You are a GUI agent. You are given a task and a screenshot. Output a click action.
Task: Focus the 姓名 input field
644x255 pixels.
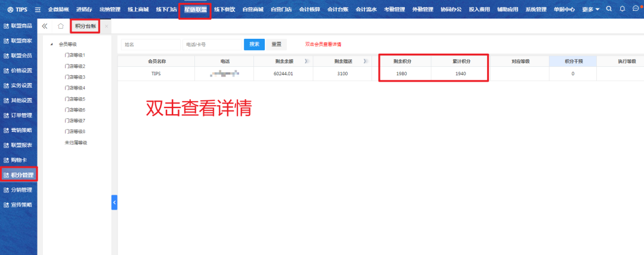(150, 44)
